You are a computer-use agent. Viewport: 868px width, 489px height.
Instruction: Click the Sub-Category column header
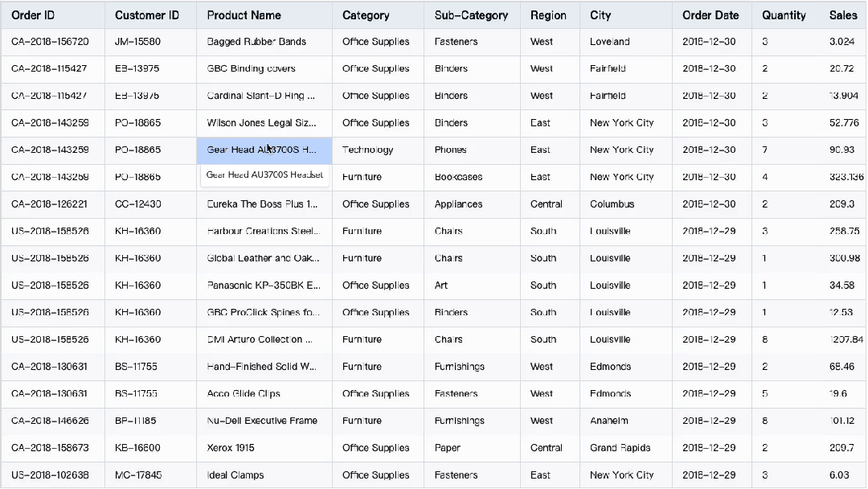(x=471, y=15)
